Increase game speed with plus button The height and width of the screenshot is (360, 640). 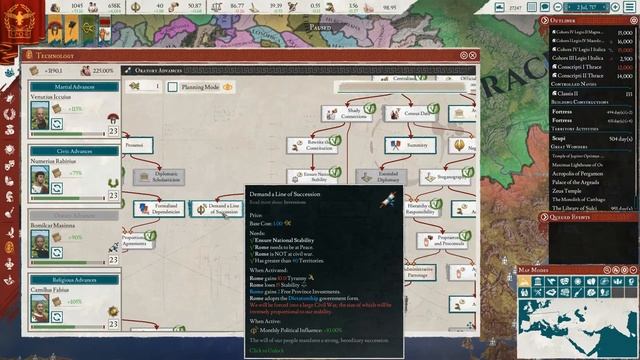(616, 7)
